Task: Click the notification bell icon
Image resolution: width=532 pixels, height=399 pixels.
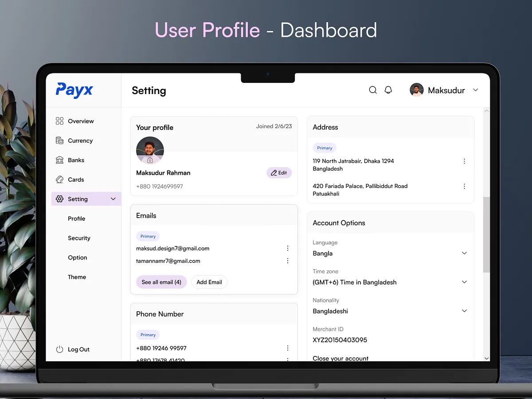Action: (x=388, y=90)
